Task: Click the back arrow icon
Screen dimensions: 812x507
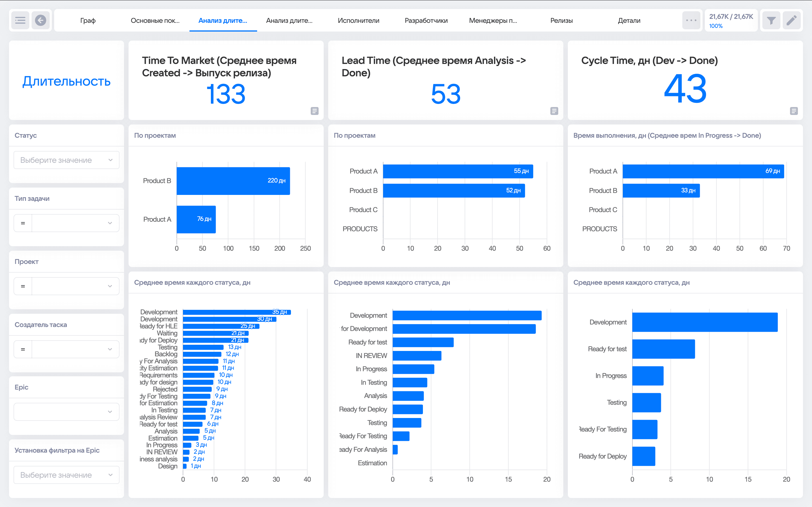Action: [41, 21]
